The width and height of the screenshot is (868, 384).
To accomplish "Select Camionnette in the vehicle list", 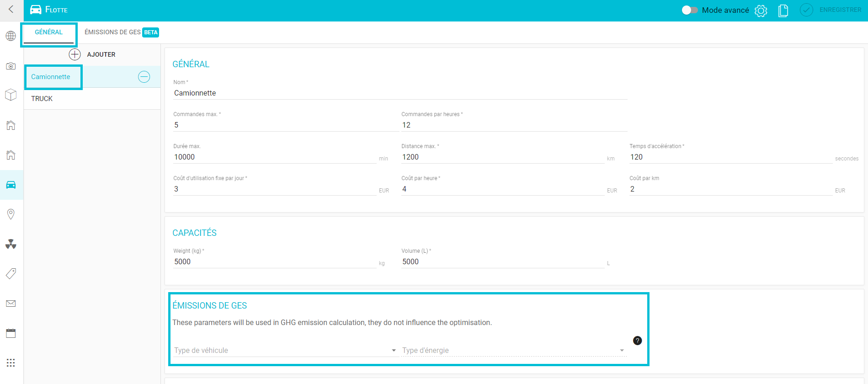I will (x=92, y=77).
